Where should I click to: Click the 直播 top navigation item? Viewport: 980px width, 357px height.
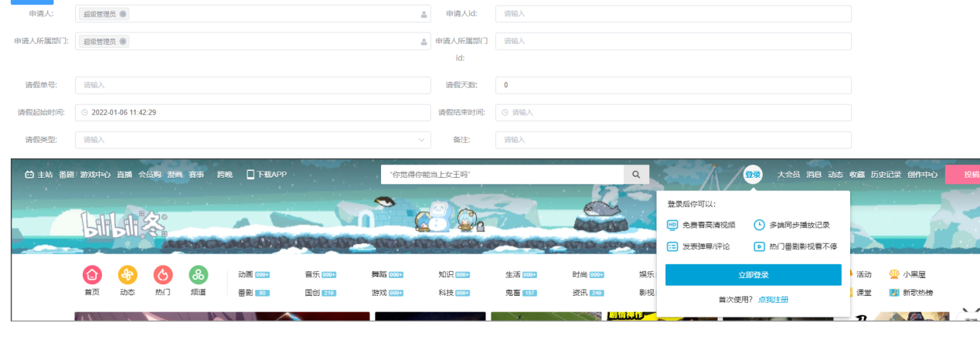pos(124,175)
